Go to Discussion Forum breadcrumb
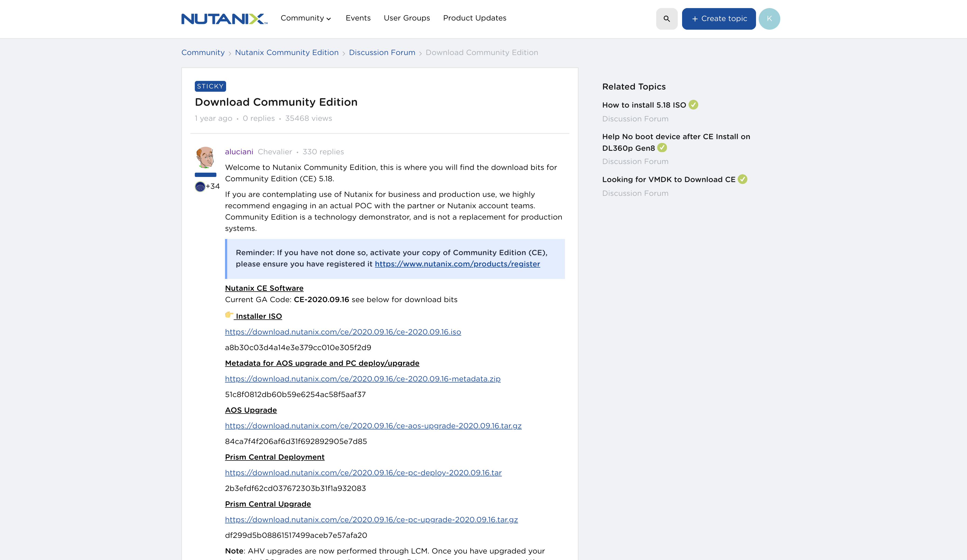The height and width of the screenshot is (560, 967). pos(382,53)
